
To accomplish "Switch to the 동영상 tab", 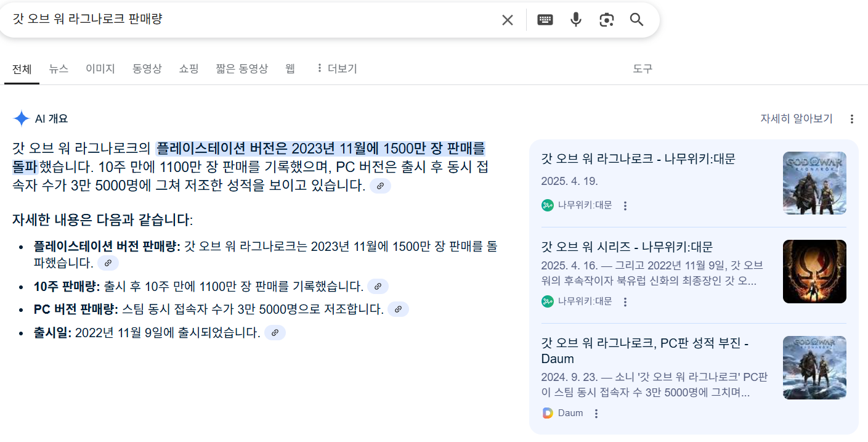I will pos(147,69).
